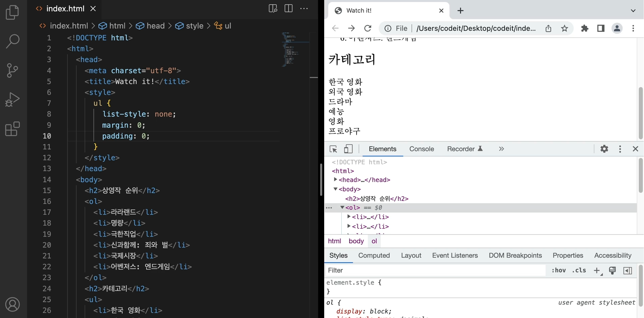Image resolution: width=644 pixels, height=318 pixels.
Task: Toggle the Chrome side panel
Action: [601, 28]
